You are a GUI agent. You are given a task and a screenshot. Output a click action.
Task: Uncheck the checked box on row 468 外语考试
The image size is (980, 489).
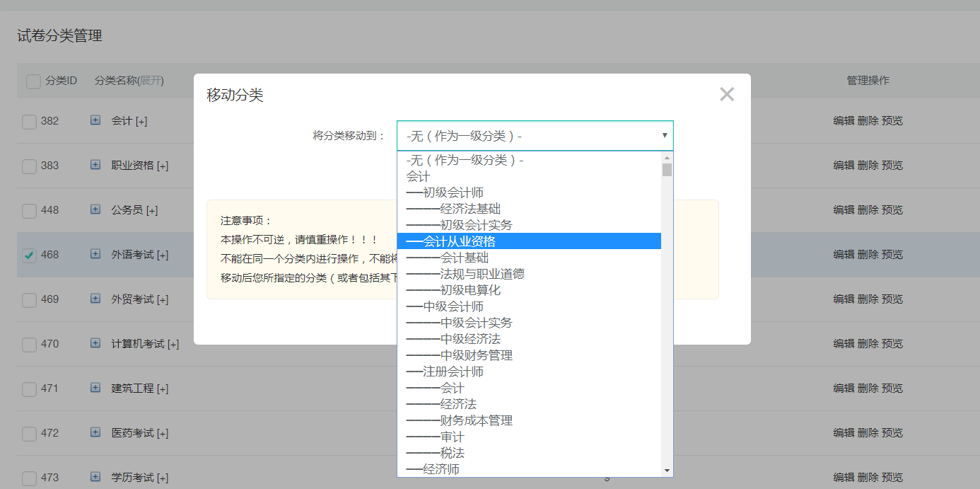tap(29, 254)
